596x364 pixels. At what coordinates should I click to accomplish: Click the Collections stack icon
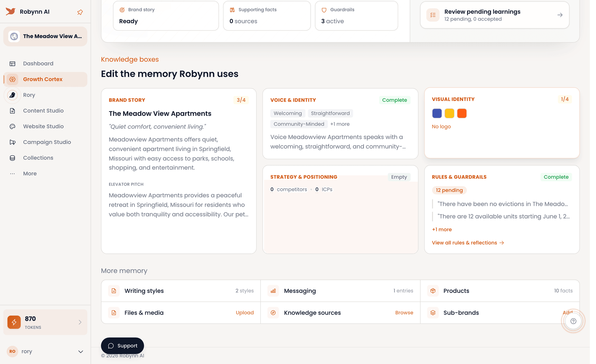(x=12, y=158)
